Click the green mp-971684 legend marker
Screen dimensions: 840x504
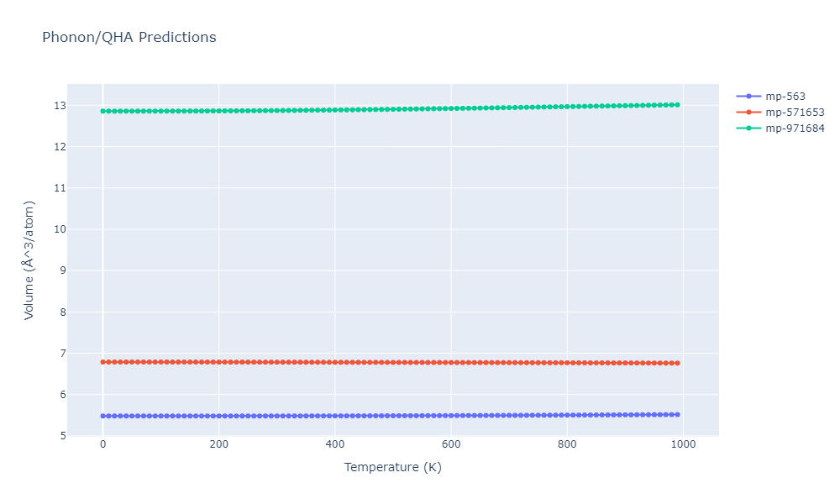pos(748,128)
